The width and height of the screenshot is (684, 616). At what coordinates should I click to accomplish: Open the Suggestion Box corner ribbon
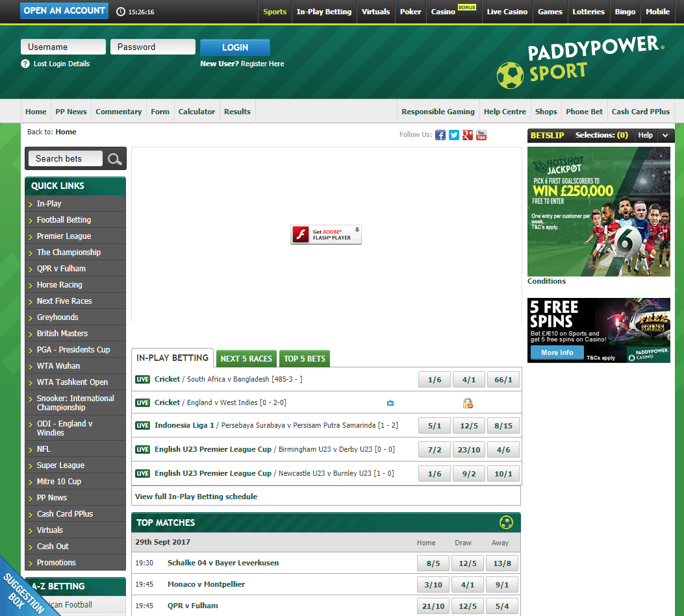(x=24, y=593)
